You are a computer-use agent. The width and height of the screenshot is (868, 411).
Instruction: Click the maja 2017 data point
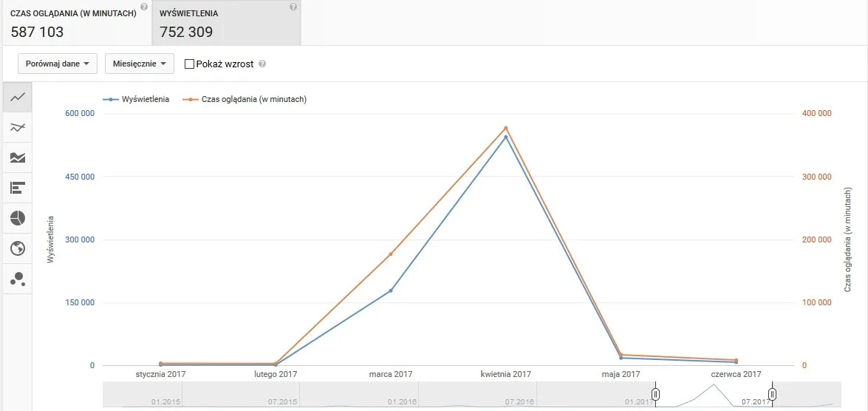[621, 355]
